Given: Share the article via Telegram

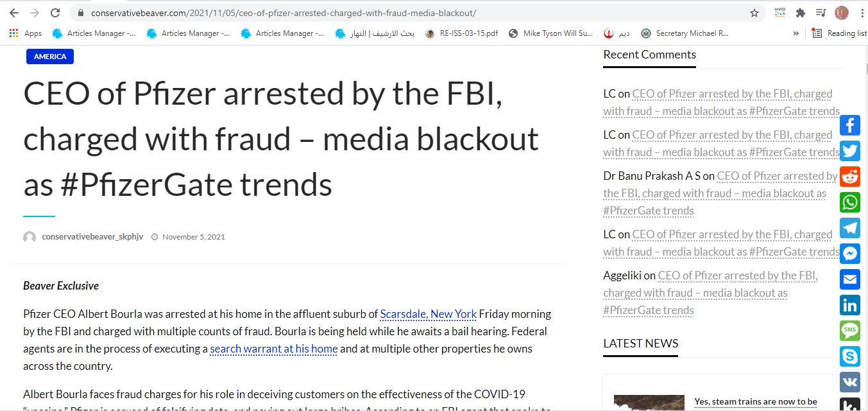Looking at the screenshot, I should coord(850,228).
